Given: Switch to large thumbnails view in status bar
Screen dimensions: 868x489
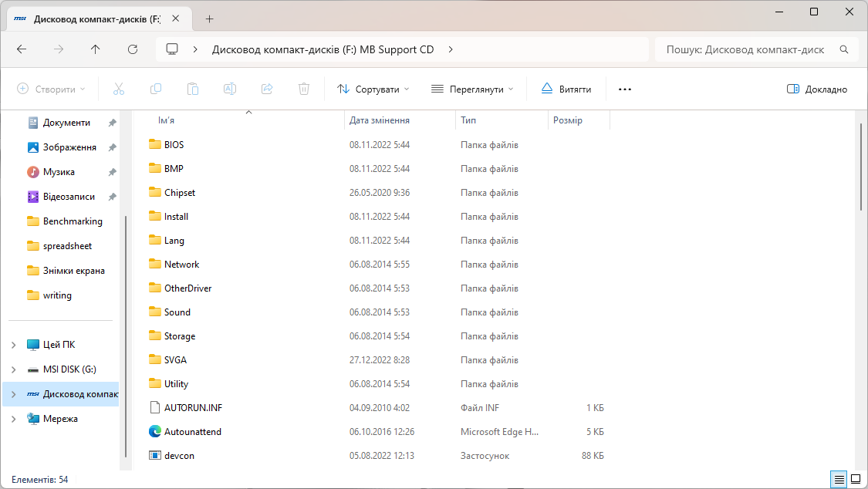Looking at the screenshot, I should (856, 479).
